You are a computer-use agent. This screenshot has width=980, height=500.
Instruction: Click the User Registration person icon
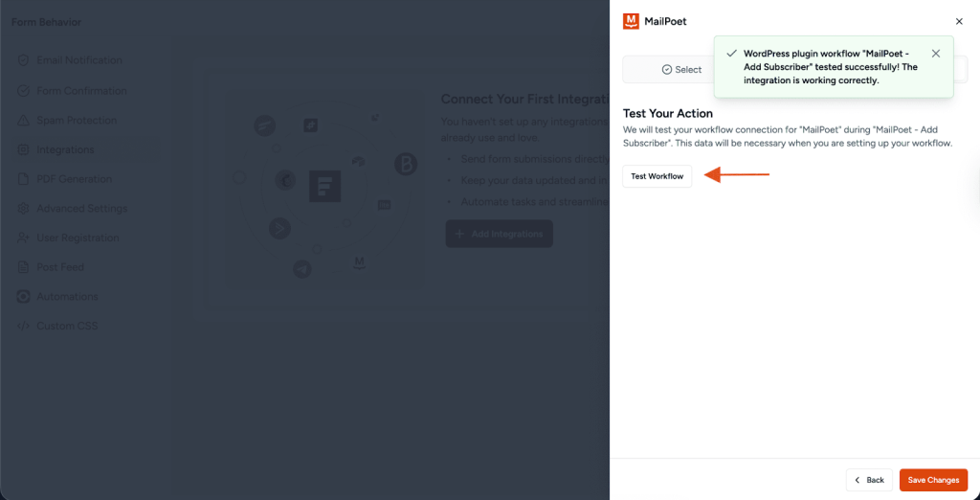click(24, 239)
